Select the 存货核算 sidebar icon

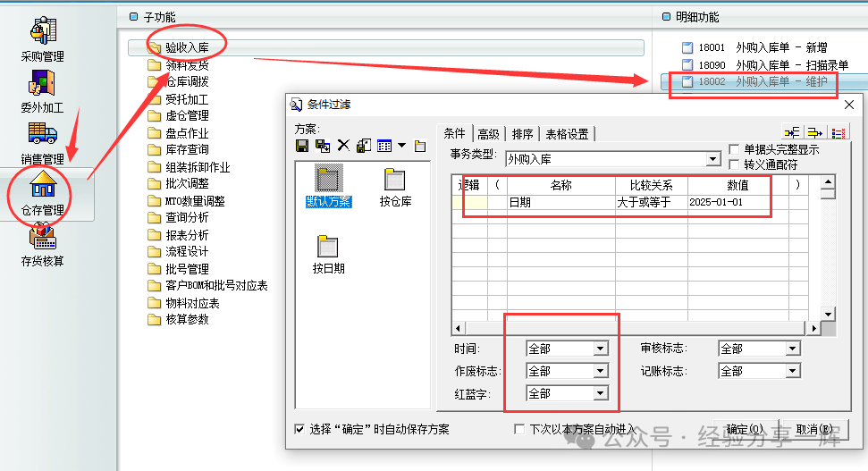[42, 240]
